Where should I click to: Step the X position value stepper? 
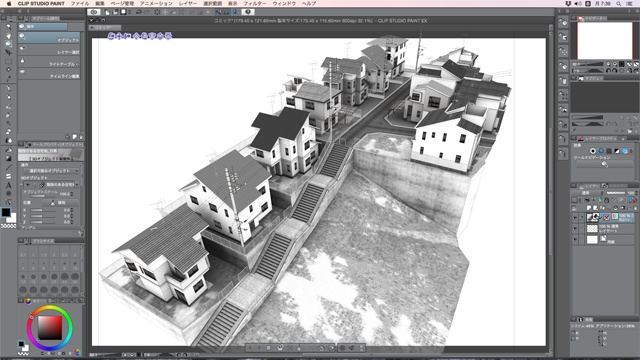(72, 210)
